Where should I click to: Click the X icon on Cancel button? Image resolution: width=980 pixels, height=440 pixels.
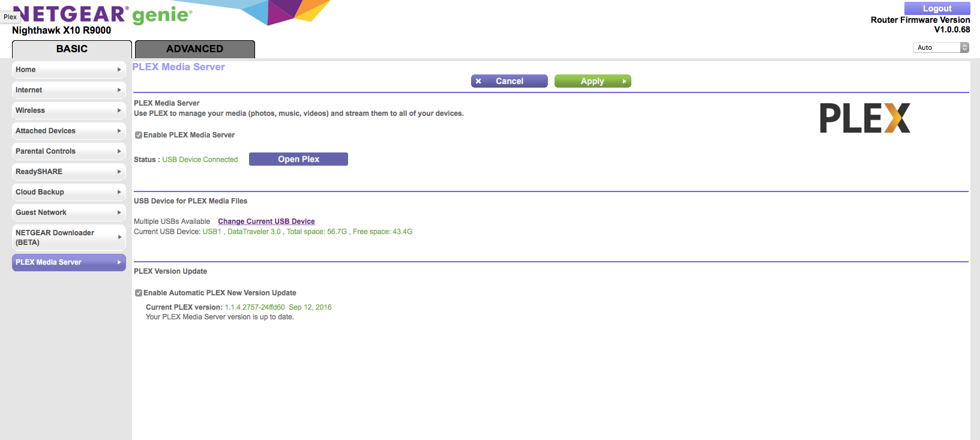point(478,81)
